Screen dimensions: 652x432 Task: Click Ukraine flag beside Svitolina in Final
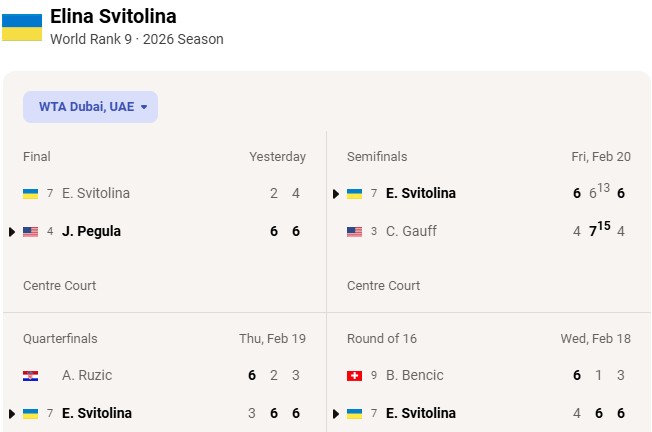tap(30, 193)
